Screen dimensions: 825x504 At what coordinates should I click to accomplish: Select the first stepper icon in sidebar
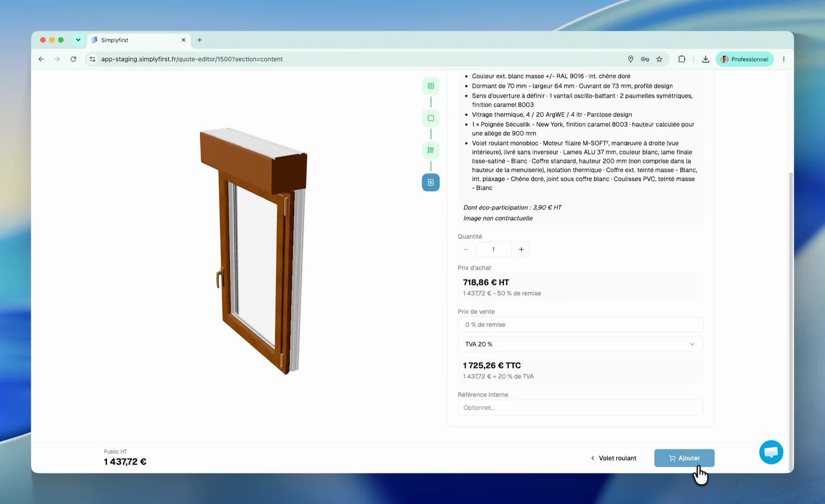(x=431, y=86)
